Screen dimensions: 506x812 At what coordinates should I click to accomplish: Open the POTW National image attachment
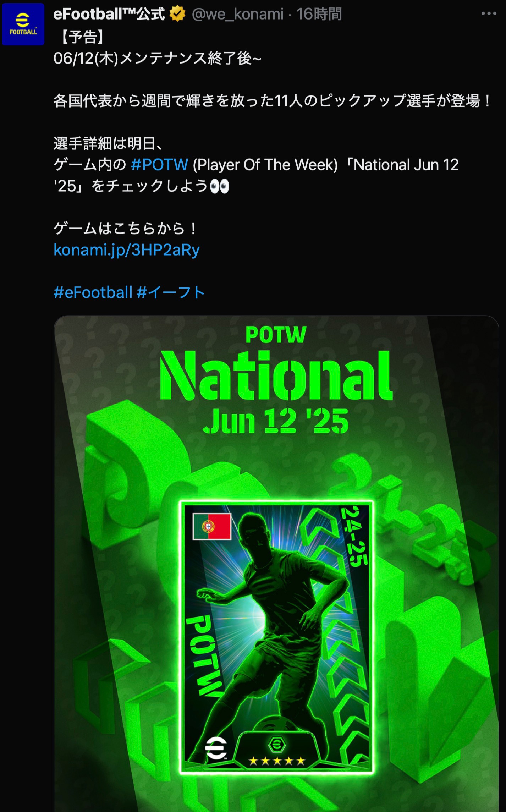pyautogui.click(x=276, y=564)
